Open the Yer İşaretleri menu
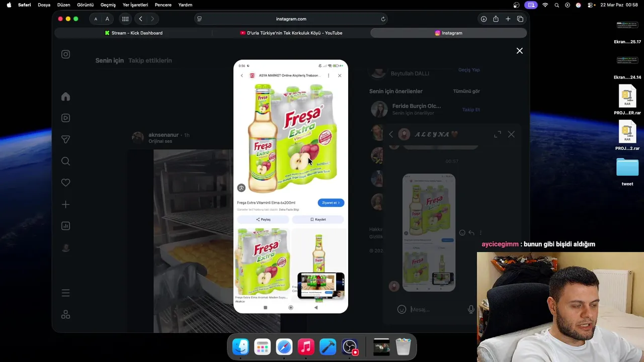Viewport: 644px width, 362px height. coord(135,5)
